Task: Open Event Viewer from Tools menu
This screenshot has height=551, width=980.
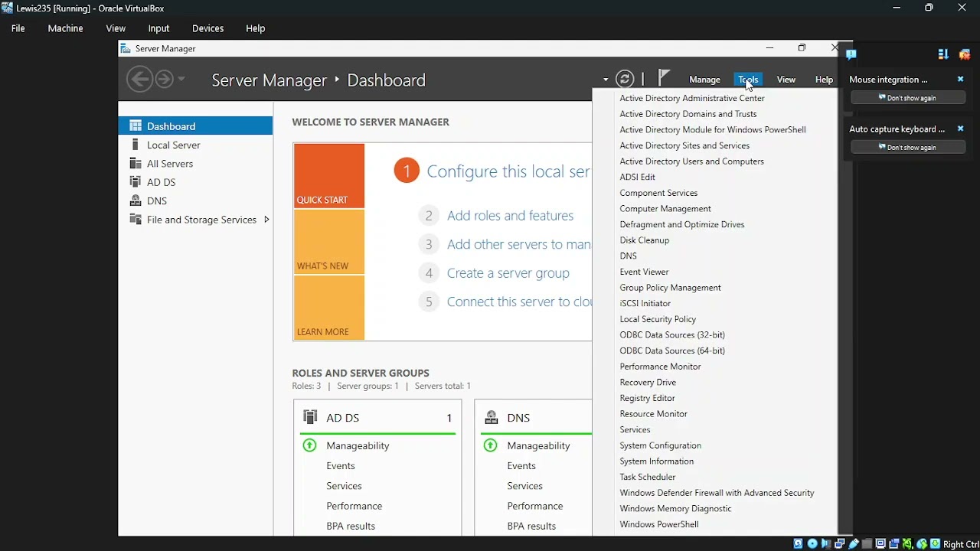Action: coord(644,272)
